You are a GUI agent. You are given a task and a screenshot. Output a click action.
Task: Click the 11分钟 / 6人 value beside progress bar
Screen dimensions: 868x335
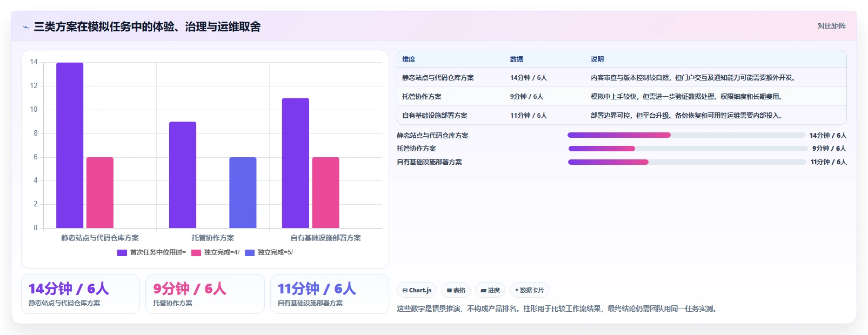click(829, 162)
